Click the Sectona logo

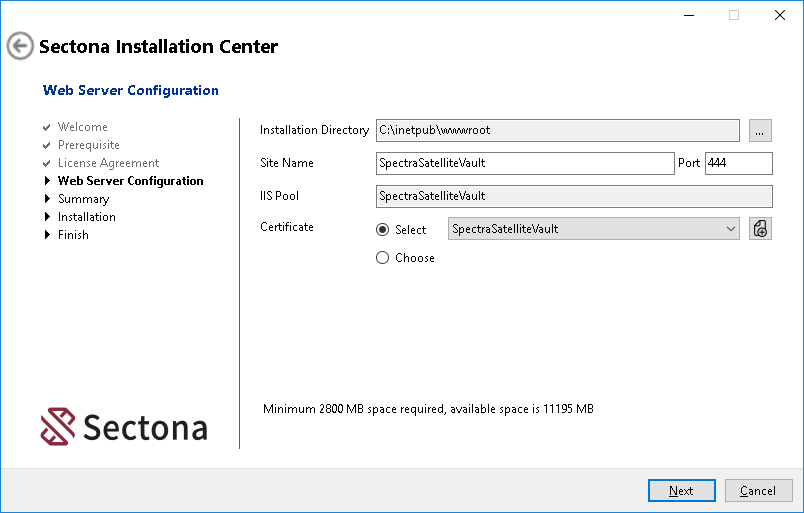(x=124, y=427)
